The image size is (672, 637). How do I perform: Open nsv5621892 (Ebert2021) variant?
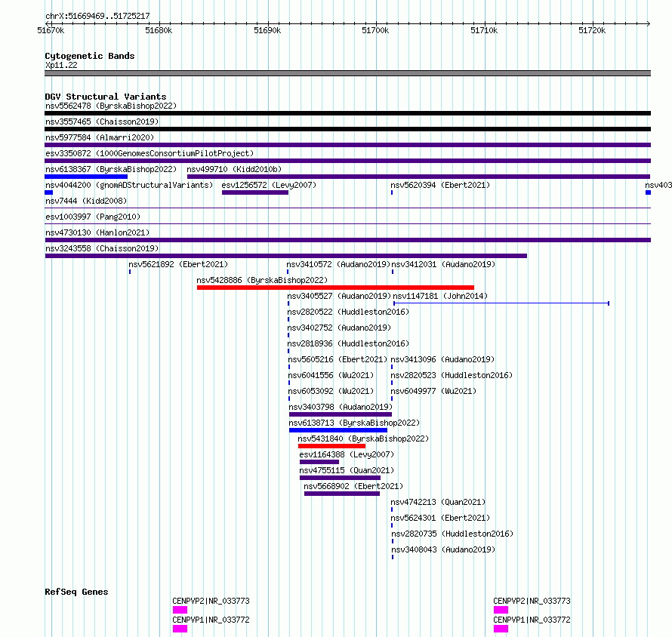tap(178, 264)
